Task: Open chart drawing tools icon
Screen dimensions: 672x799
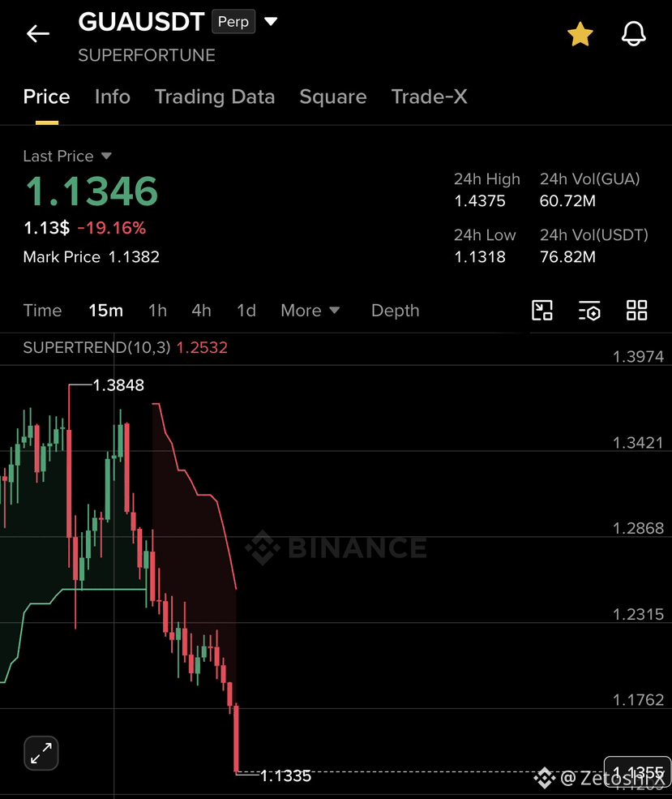Action: click(542, 311)
